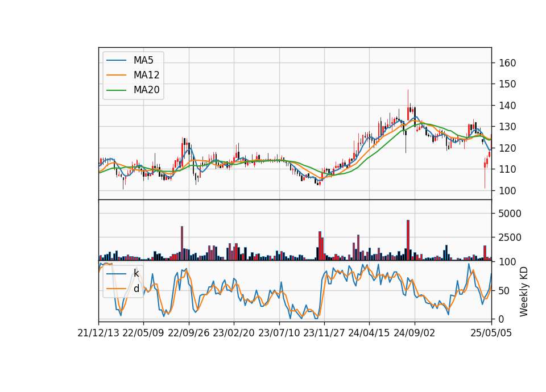546x392 pixels.
Task: Click the 22/05/09 date tick label
Action: 143,333
